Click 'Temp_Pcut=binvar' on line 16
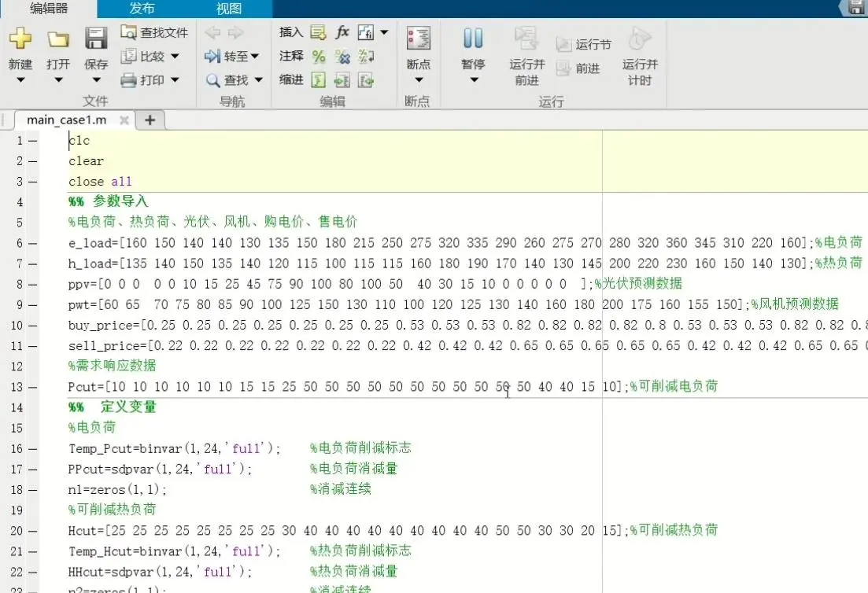The width and height of the screenshot is (868, 593). 126,448
